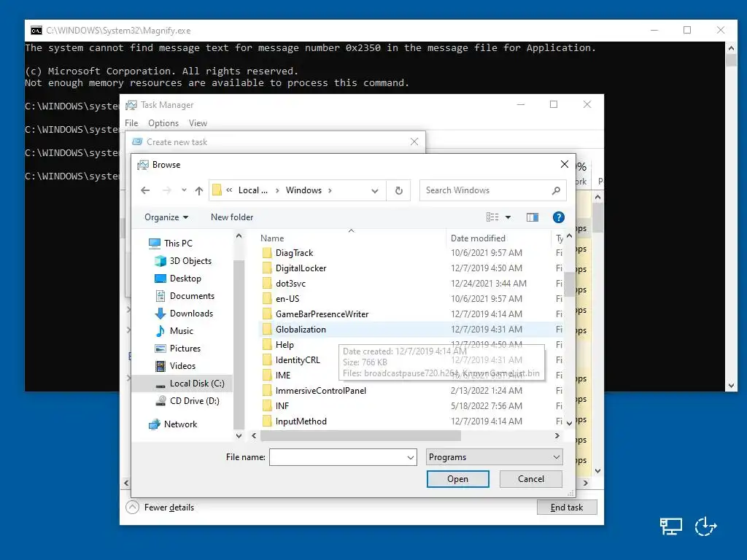Image resolution: width=747 pixels, height=560 pixels.
Task: Click the dot3svc folder icon
Action: tap(267, 284)
